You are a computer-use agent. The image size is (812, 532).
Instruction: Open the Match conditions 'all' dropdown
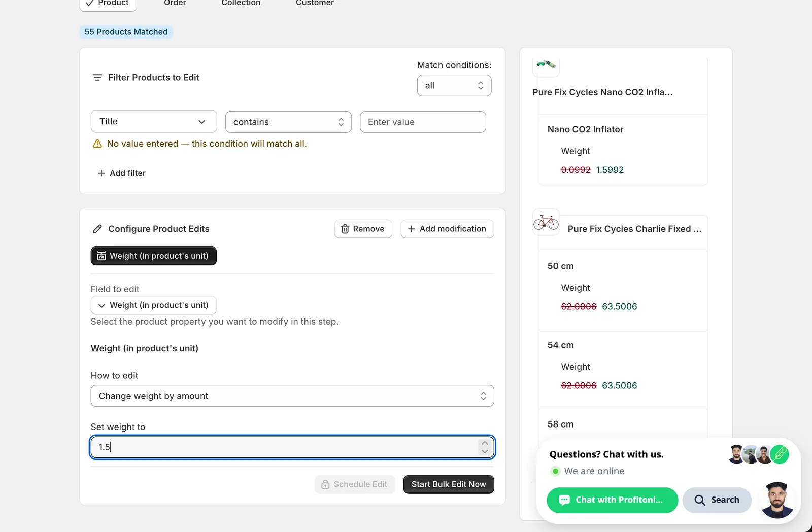pyautogui.click(x=454, y=86)
